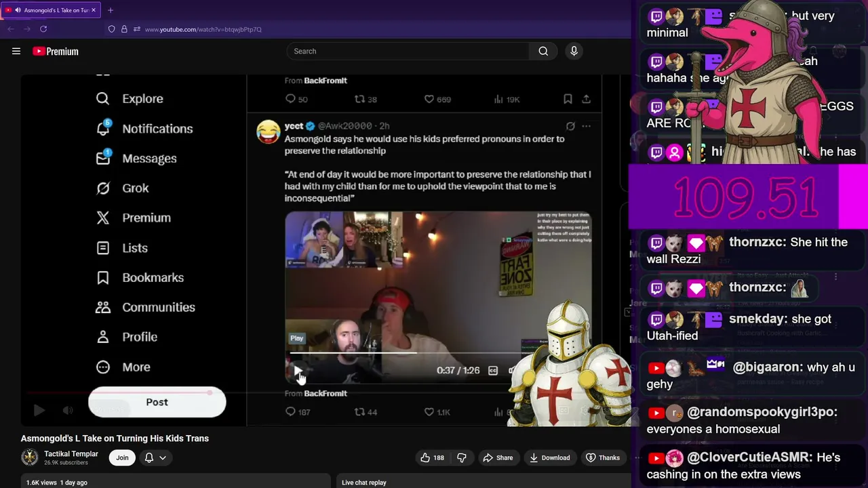This screenshot has height=488, width=868.
Task: Open Communities in the X sidebar
Action: pyautogui.click(x=145, y=307)
